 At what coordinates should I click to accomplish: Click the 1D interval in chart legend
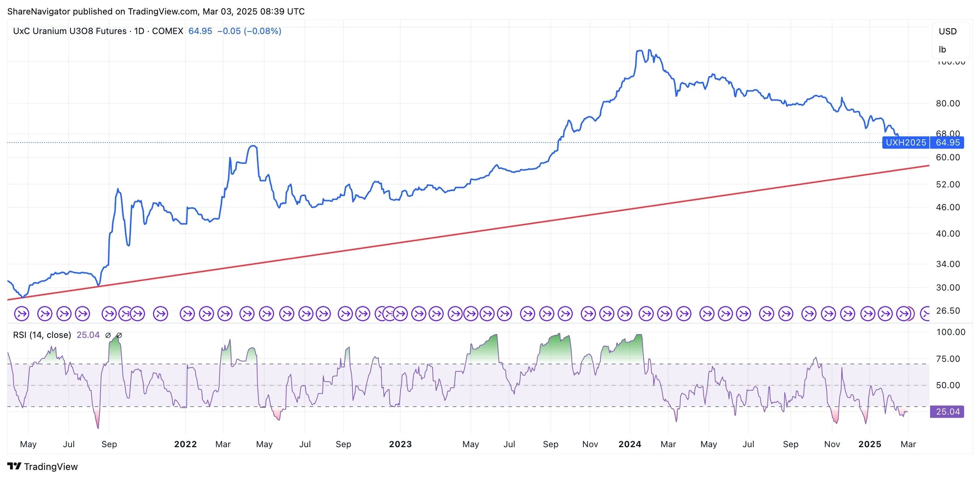pos(139,31)
